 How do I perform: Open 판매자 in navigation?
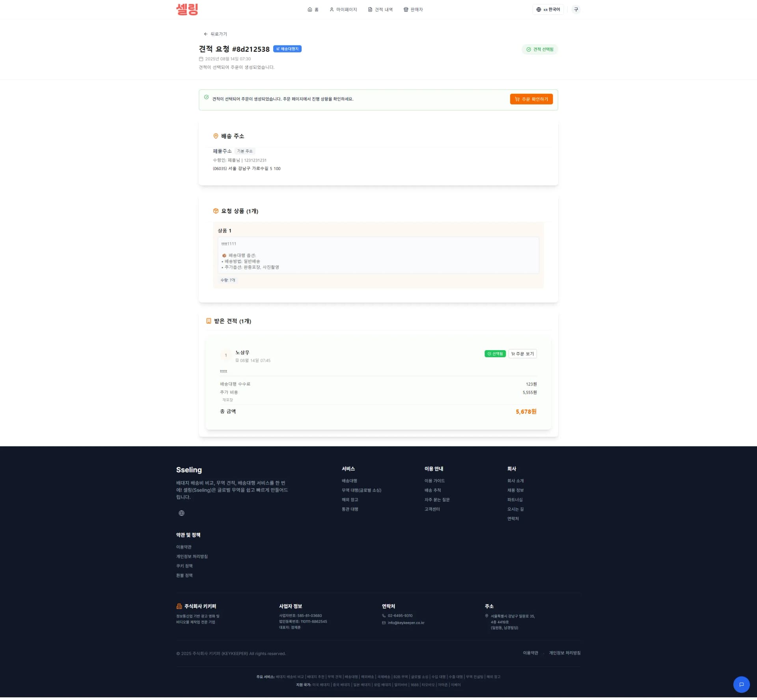click(413, 9)
